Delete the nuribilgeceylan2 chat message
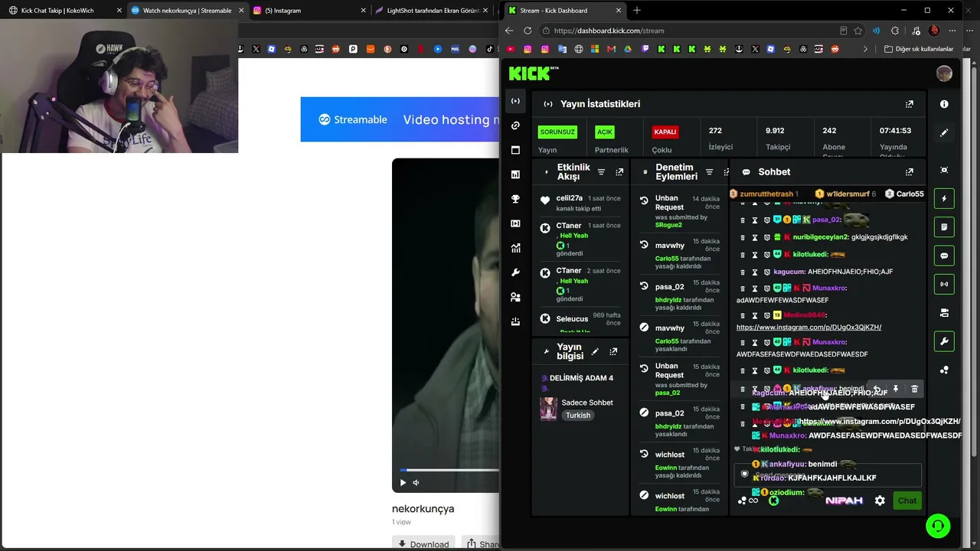Viewport: 980px width, 551px height. pyautogui.click(x=742, y=237)
